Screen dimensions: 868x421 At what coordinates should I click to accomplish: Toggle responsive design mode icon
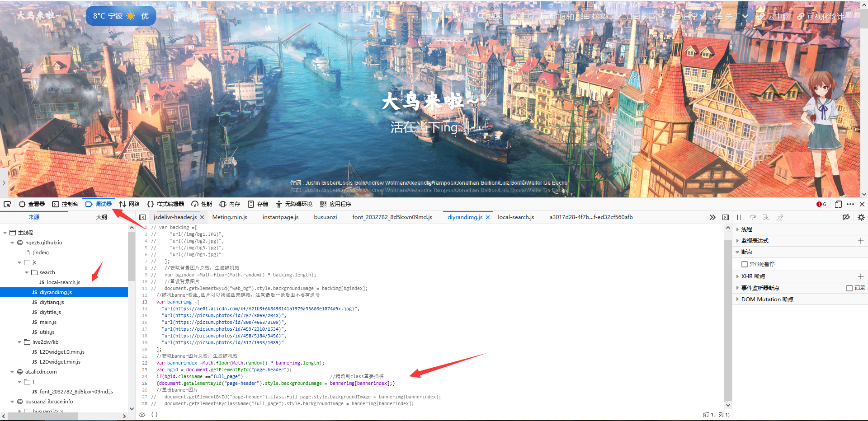pos(838,204)
